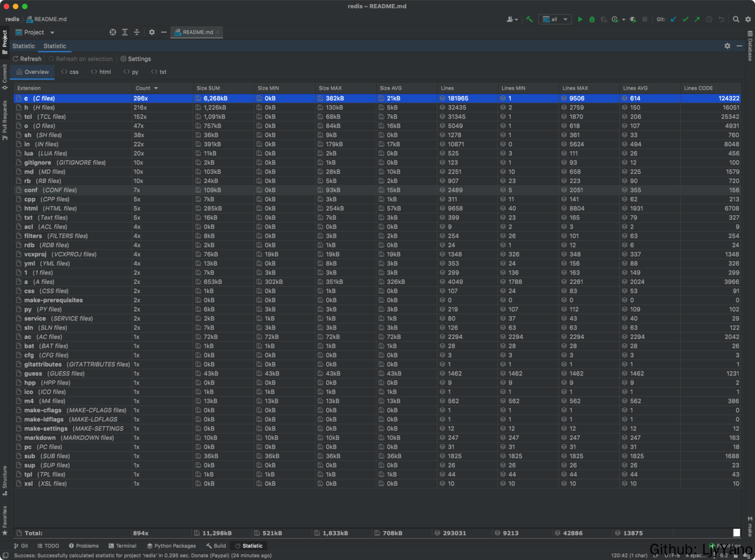Select the 'vcxproj (VCXPROJ files)' row
Screen dimensions: 755x560
pyautogui.click(x=377, y=254)
